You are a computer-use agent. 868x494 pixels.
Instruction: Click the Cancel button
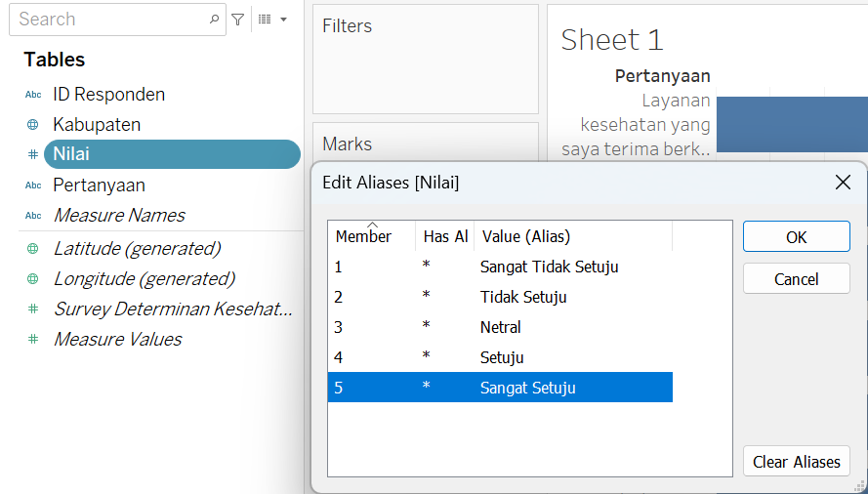(x=796, y=278)
